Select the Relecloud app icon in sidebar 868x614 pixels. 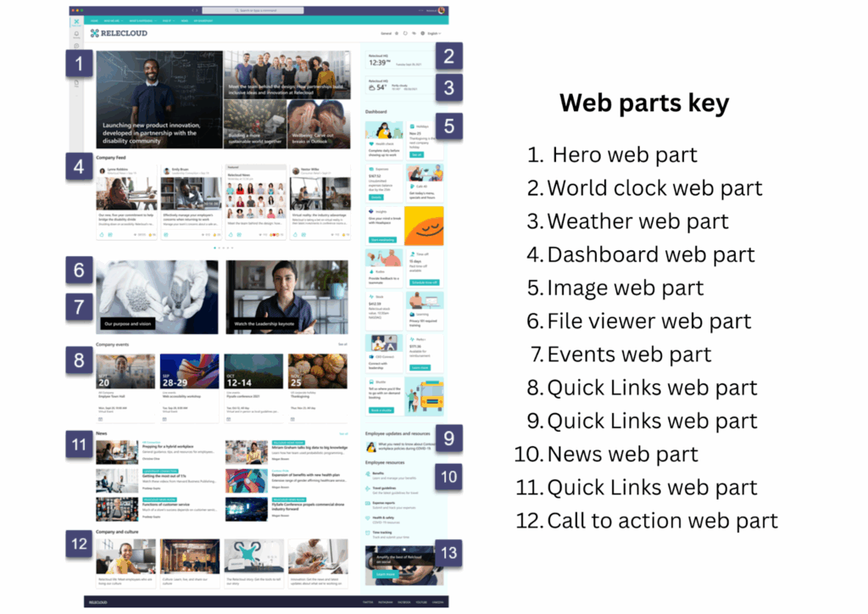coord(76,21)
